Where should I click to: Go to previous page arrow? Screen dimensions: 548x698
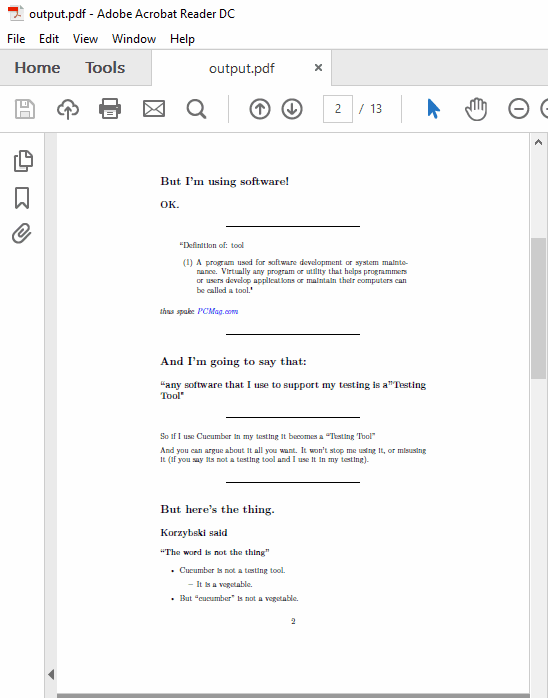(260, 109)
